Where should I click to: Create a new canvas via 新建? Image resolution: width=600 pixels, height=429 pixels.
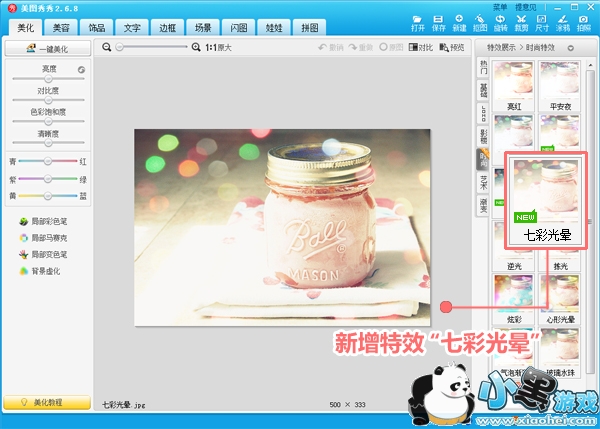tap(459, 23)
